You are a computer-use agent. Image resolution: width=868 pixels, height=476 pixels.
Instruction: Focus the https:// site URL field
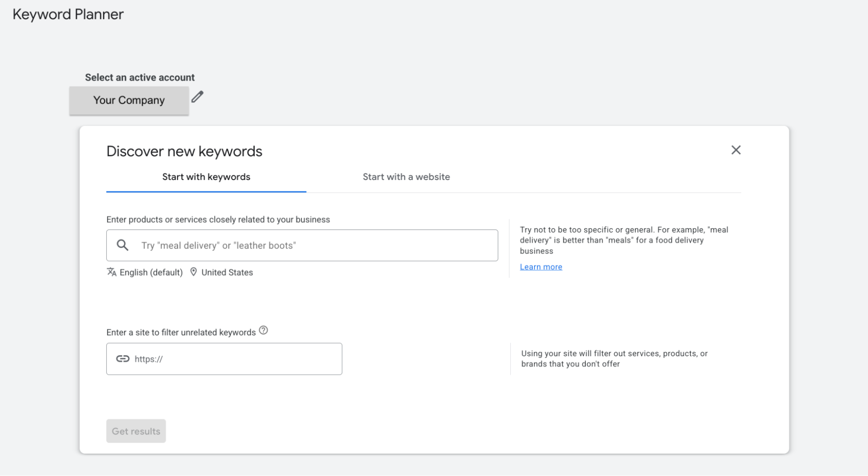234,359
